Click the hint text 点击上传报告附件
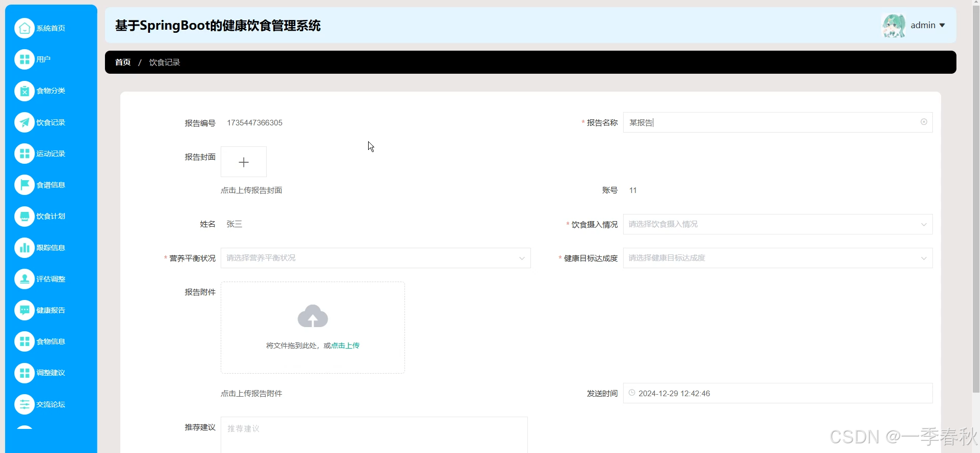The width and height of the screenshot is (980, 453). (251, 394)
